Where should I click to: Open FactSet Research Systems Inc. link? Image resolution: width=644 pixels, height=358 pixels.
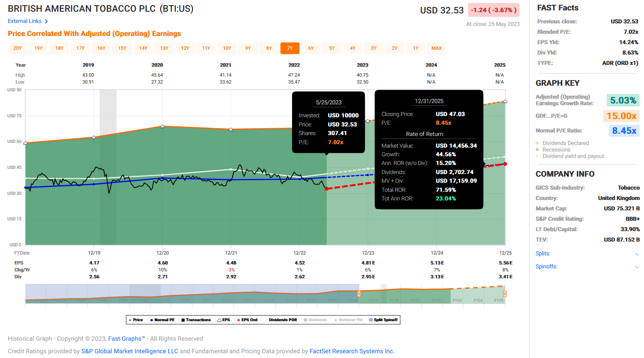[x=352, y=351]
